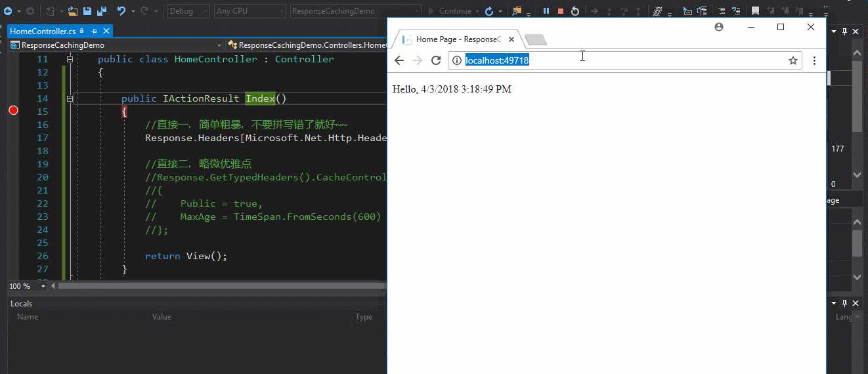Viewport: 868px width, 374px height.
Task: Click the Browser Link refresh icon
Action: coord(489,11)
